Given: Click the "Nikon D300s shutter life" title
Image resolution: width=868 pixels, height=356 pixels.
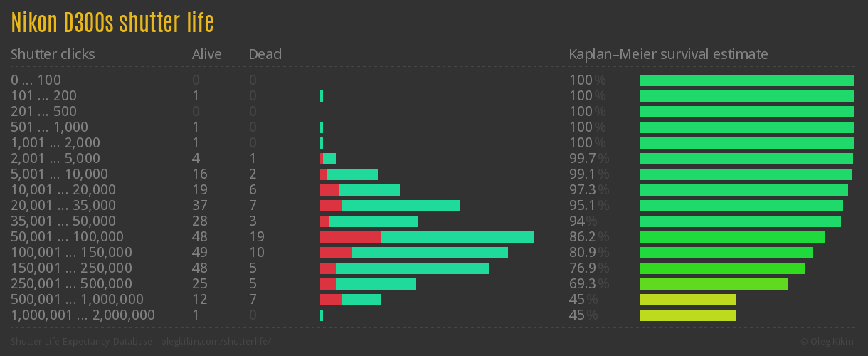Looking at the screenshot, I should tap(112, 23).
